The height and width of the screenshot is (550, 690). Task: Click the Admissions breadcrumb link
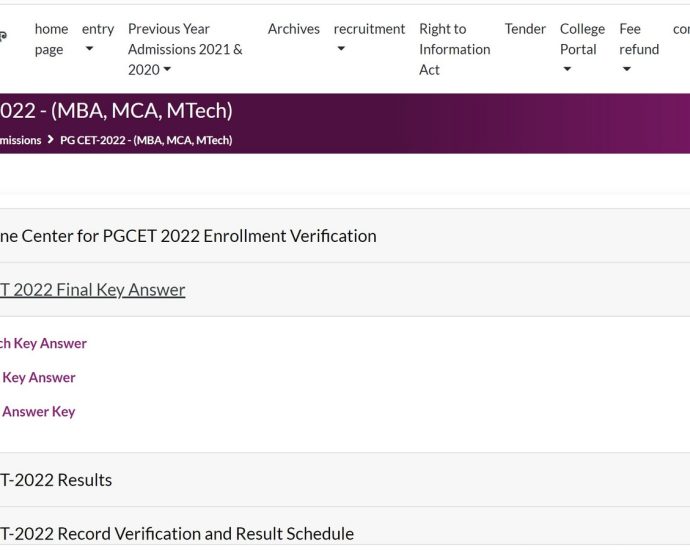pyautogui.click(x=20, y=140)
